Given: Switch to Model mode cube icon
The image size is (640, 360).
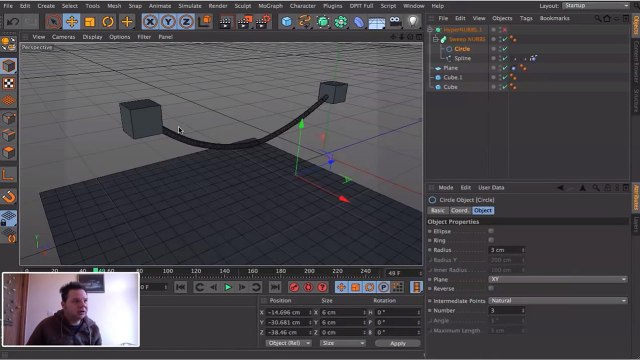Looking at the screenshot, I should point(9,66).
